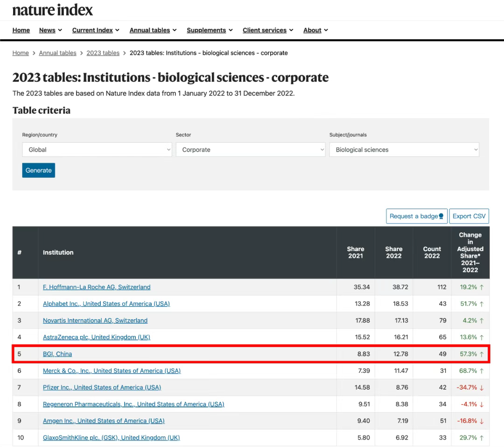Open the About menu

tap(315, 30)
